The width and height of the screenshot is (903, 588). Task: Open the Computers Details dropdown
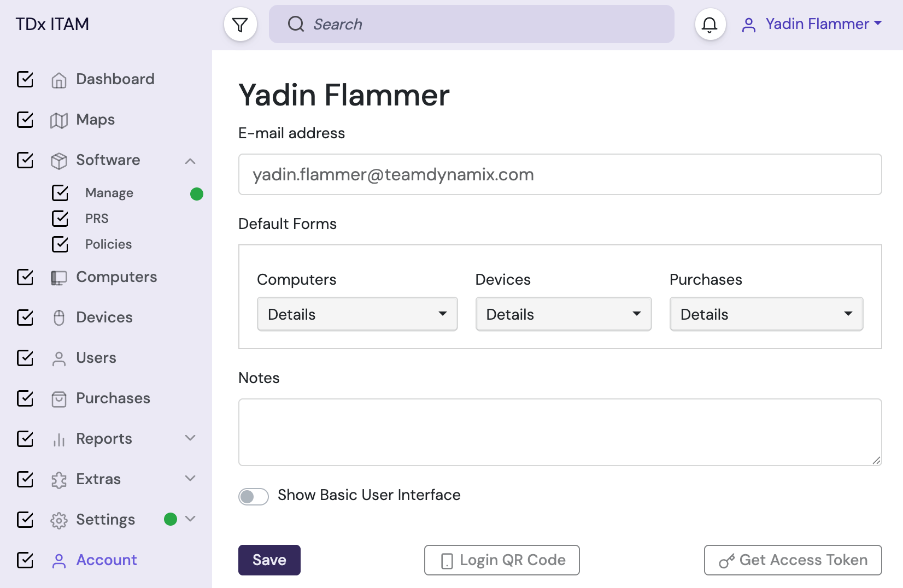[x=357, y=314]
